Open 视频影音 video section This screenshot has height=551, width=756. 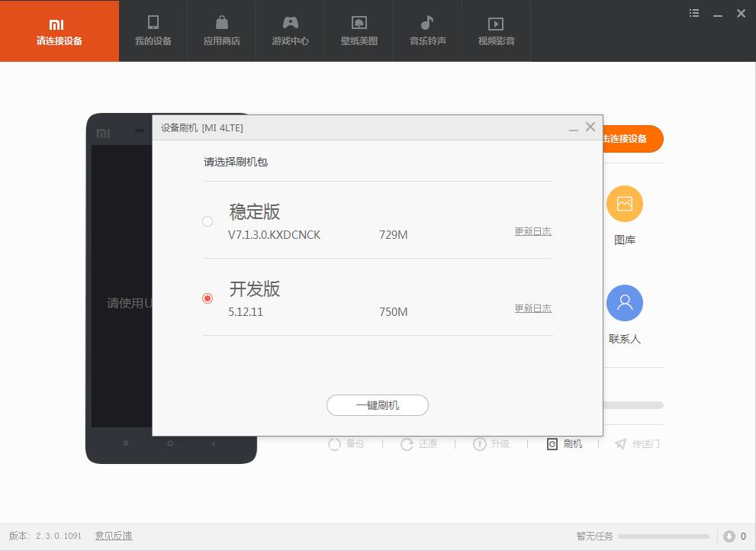496,31
